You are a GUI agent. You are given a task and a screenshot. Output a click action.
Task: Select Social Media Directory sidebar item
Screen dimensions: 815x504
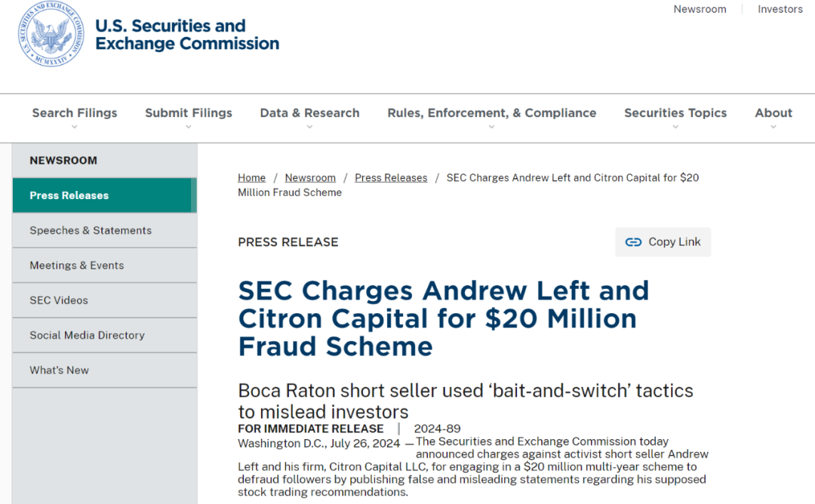[87, 335]
